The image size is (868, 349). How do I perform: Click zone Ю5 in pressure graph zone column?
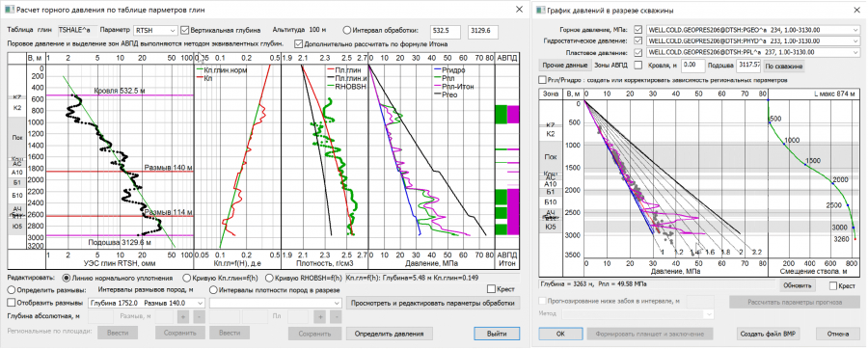tap(551, 227)
